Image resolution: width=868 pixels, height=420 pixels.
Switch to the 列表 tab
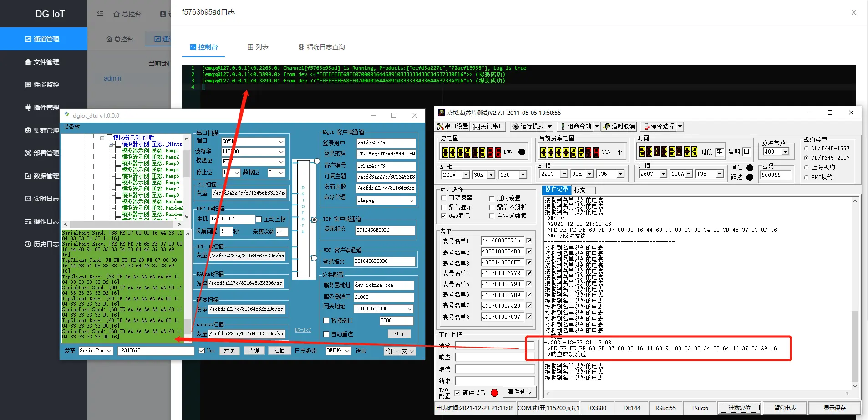tap(258, 47)
